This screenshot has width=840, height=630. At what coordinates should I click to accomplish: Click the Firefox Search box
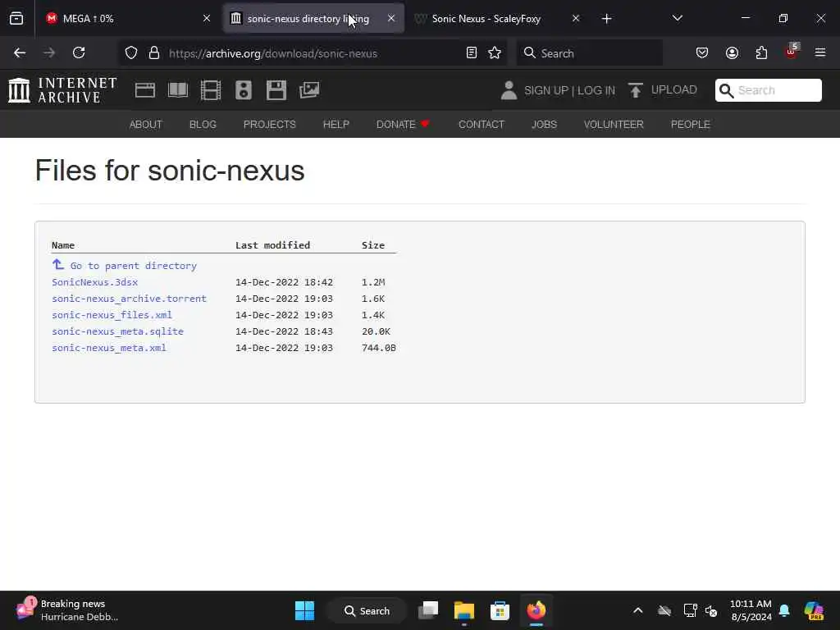[589, 53]
